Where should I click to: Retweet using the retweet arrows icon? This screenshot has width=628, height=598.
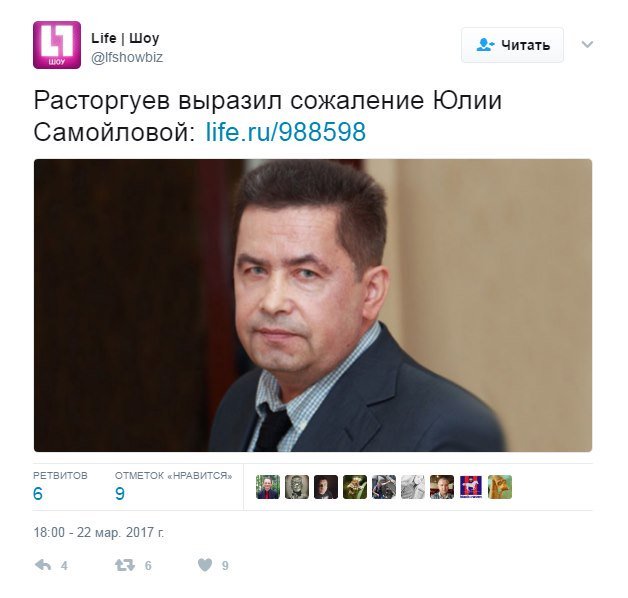tap(125, 565)
